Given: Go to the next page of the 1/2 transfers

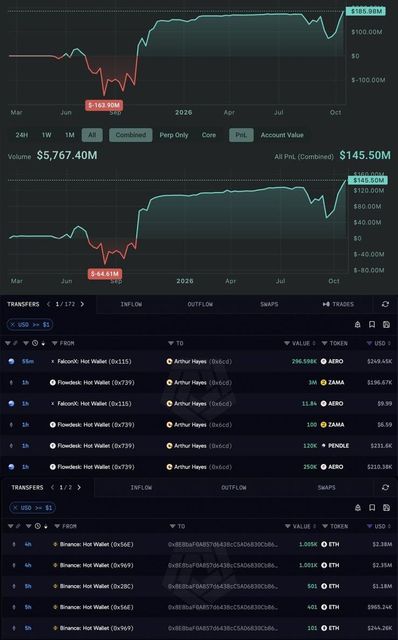Looking at the screenshot, I should [x=79, y=487].
